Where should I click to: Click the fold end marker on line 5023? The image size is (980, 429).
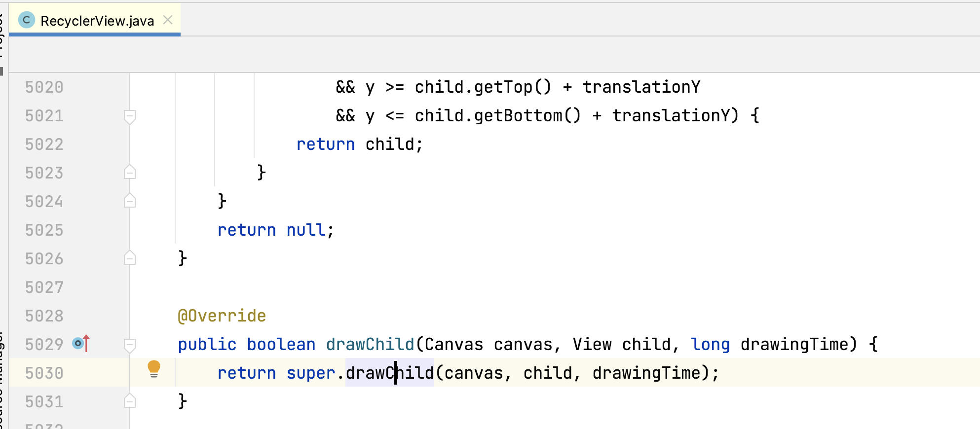point(130,173)
